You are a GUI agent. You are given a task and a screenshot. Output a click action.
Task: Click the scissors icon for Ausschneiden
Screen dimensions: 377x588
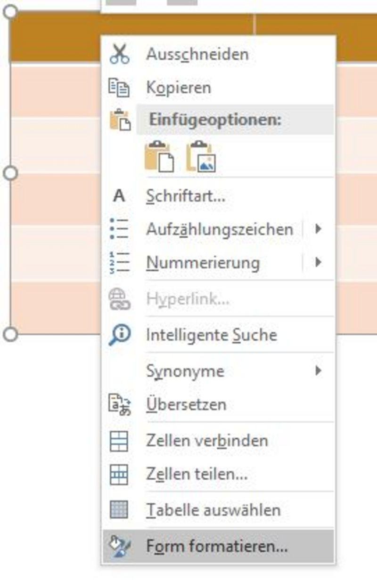pyautogui.click(x=119, y=54)
